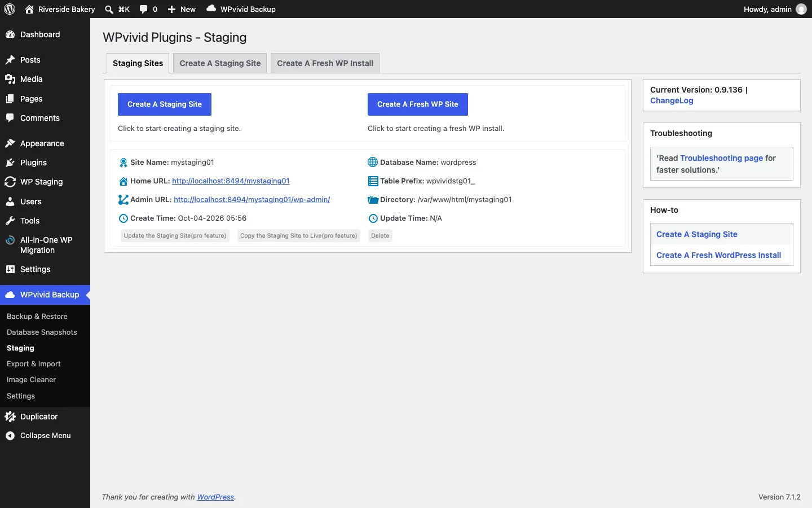Click the Create A Fresh WP Site button
Viewport: 812px width, 508px height.
[x=418, y=104]
